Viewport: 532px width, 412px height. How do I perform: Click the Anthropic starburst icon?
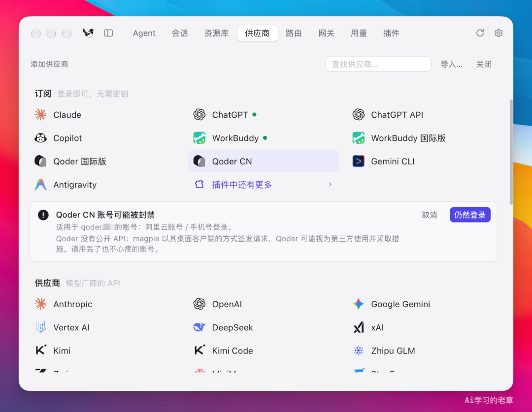click(41, 304)
